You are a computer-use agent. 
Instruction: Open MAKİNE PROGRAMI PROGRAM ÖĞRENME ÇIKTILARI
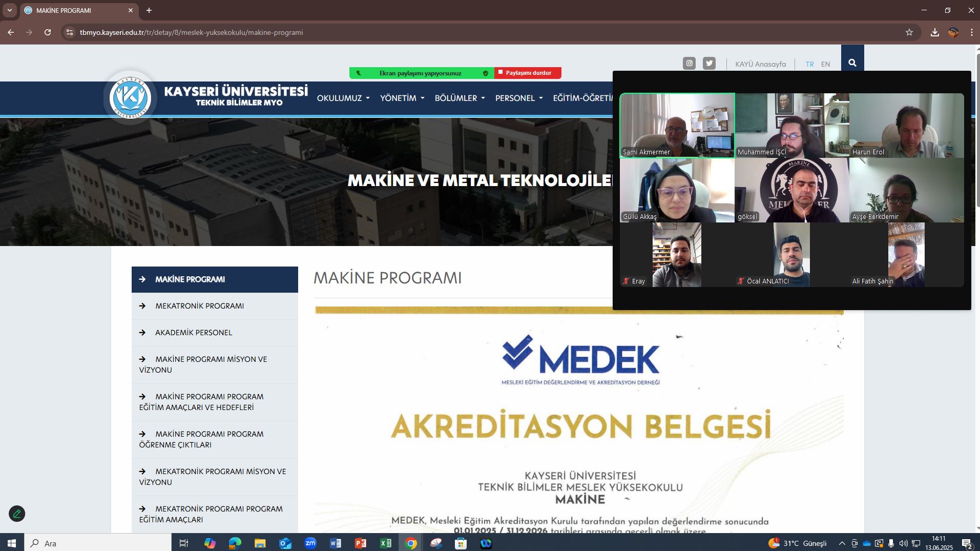(x=215, y=439)
